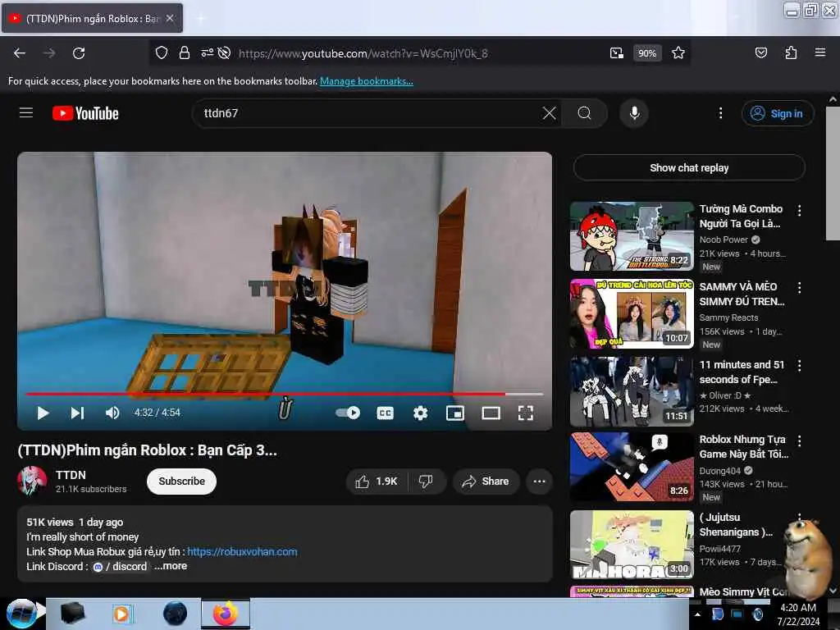The width and height of the screenshot is (840, 630).
Task: Click the site security padlock icon
Action: (185, 52)
